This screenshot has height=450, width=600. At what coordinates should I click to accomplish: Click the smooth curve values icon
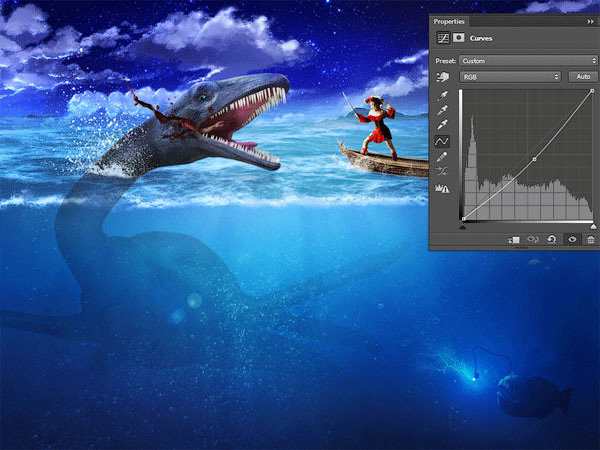(442, 172)
